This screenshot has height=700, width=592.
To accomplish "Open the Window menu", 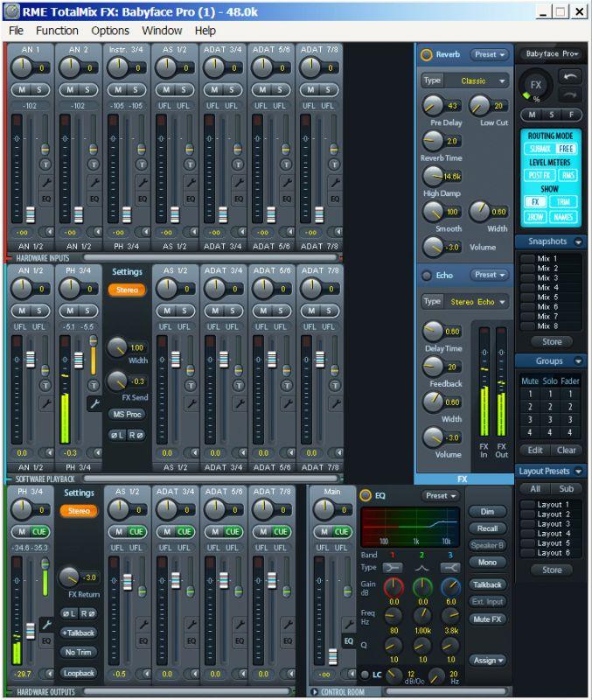I will click(162, 31).
